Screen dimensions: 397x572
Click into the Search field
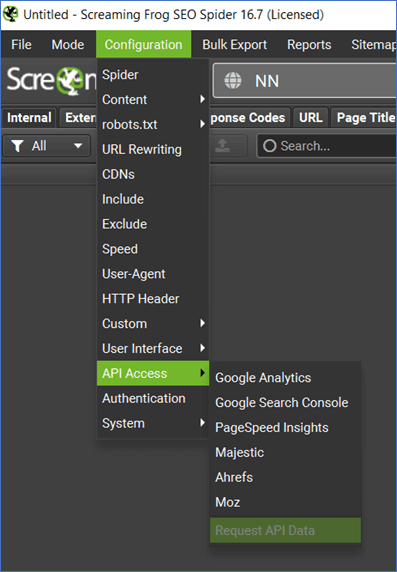pyautogui.click(x=327, y=146)
